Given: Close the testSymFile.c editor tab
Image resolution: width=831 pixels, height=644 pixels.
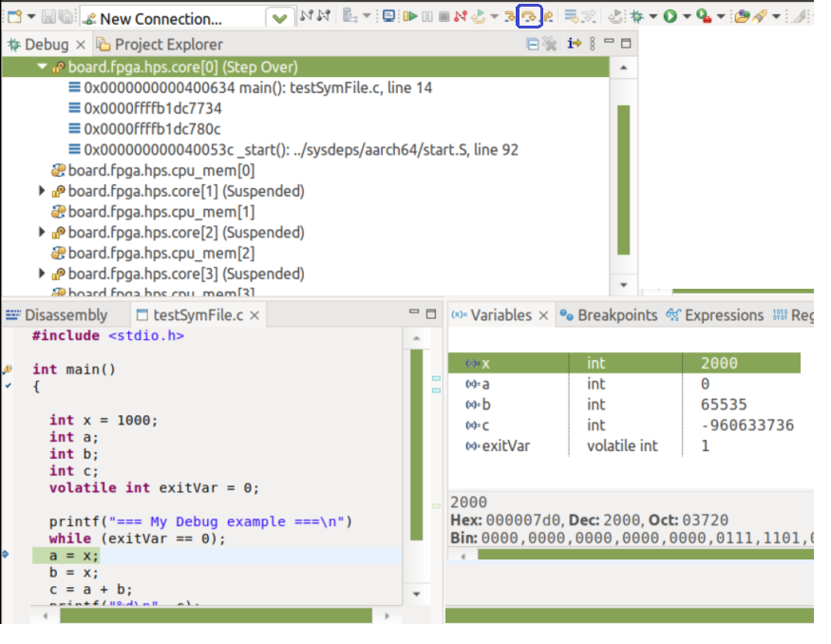Looking at the screenshot, I should tap(255, 315).
